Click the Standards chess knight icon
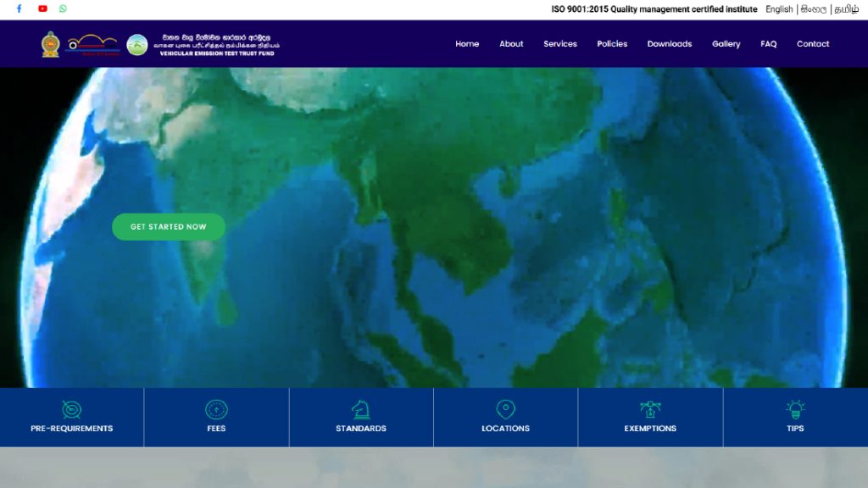This screenshot has width=868, height=488. 361,409
